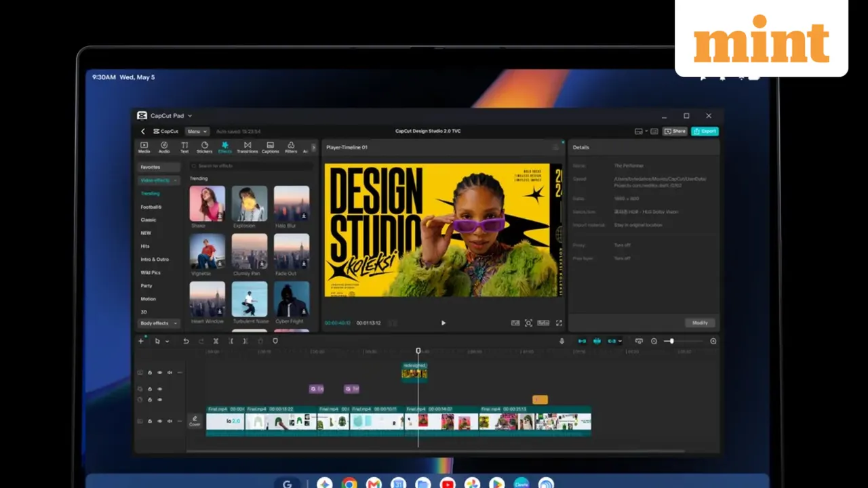
Task: Select the Intro & Outro effects category
Action: pyautogui.click(x=155, y=260)
